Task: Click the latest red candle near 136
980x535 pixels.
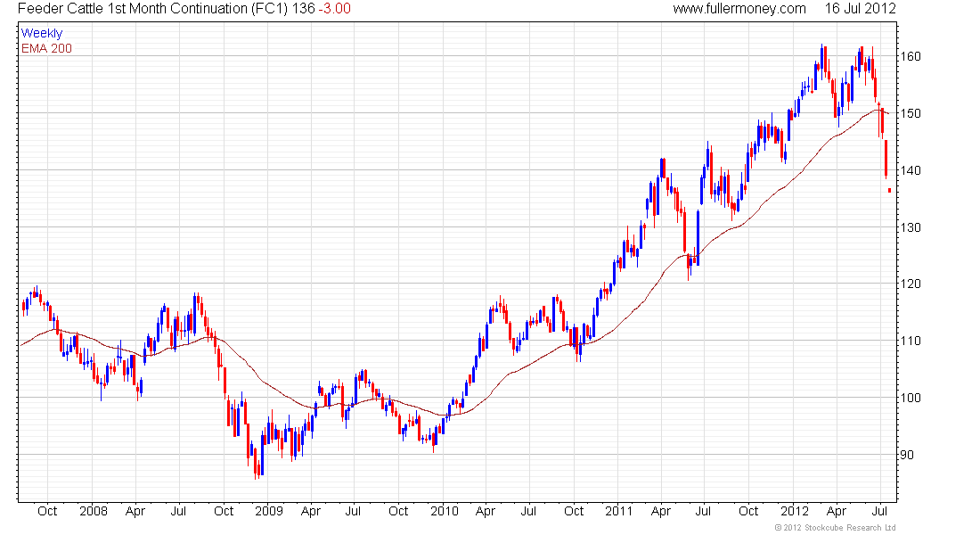Action: 889,190
